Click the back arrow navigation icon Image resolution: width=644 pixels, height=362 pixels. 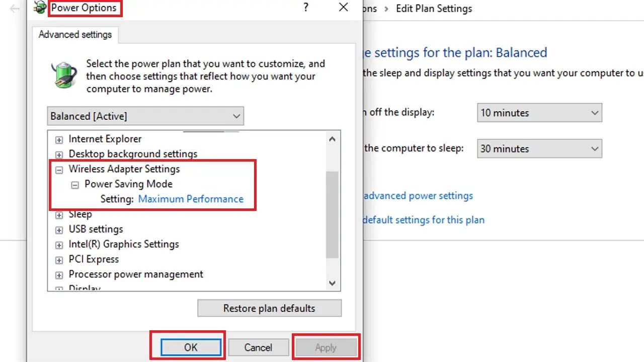coord(14,9)
